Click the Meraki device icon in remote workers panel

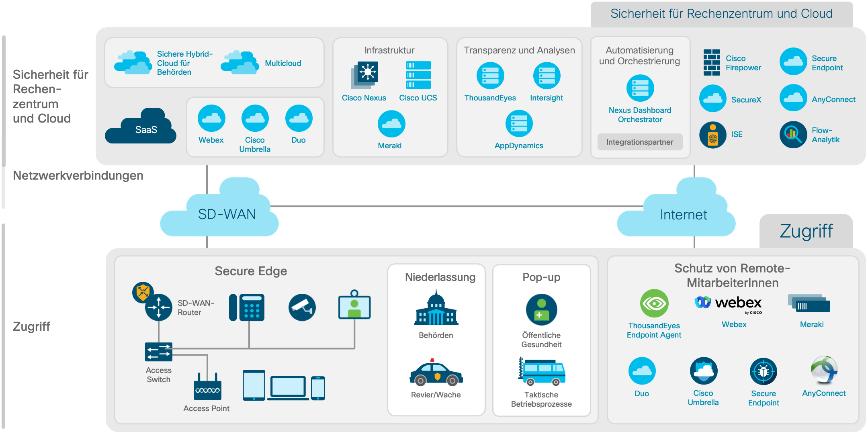[x=809, y=303]
